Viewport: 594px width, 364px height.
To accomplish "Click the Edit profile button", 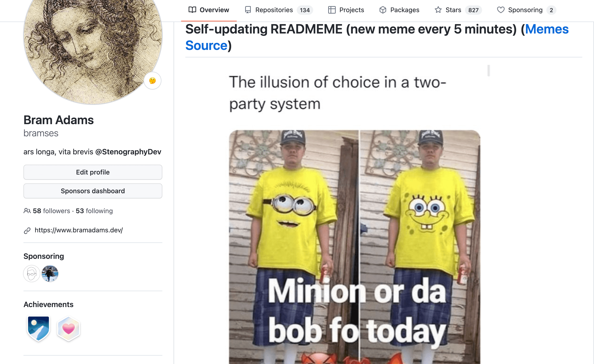I will 93,172.
